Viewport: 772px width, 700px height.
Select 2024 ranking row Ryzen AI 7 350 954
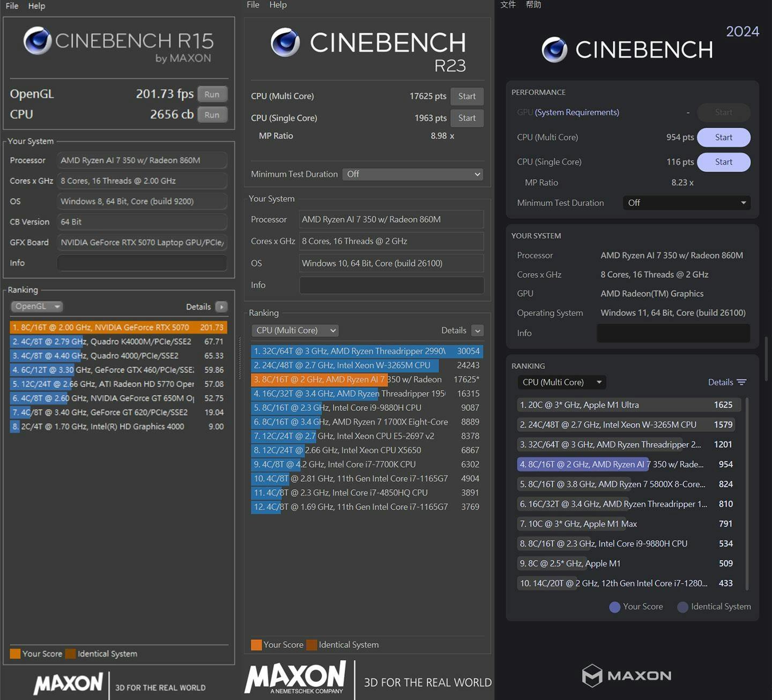pos(629,465)
